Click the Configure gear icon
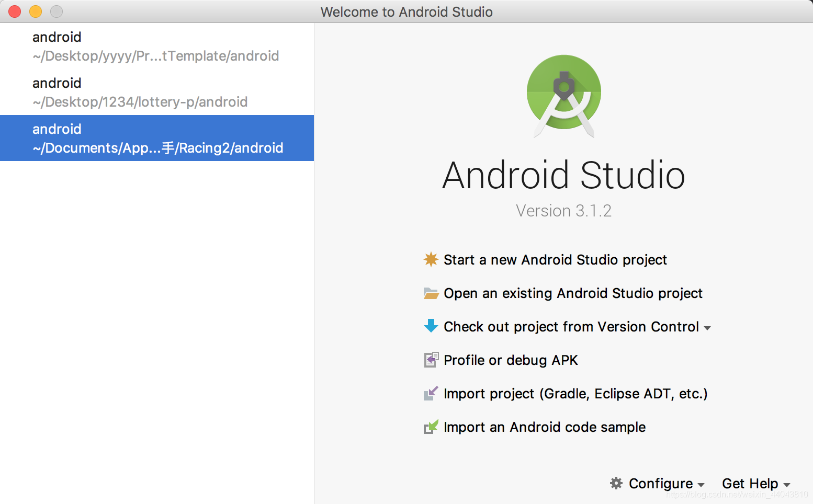Screen dimensions: 813x504 616,483
